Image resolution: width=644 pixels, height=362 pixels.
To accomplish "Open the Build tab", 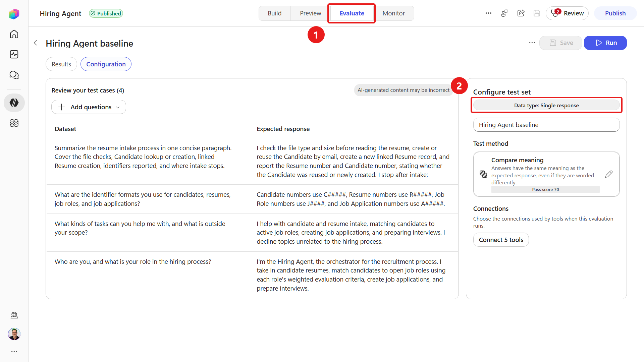I will coord(274,13).
